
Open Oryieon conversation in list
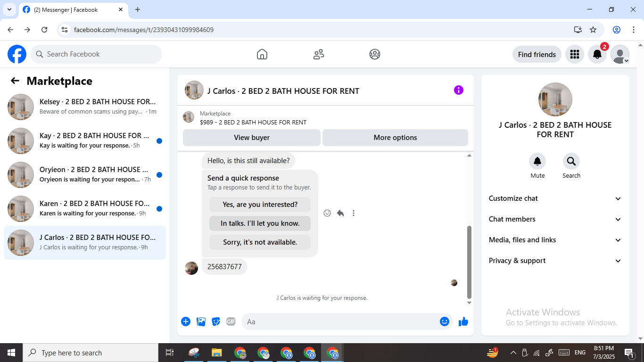(x=85, y=175)
